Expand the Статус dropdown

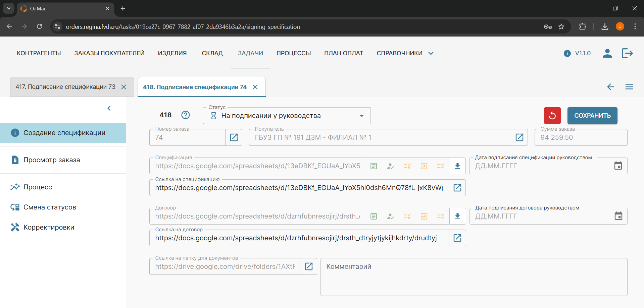[x=361, y=116]
